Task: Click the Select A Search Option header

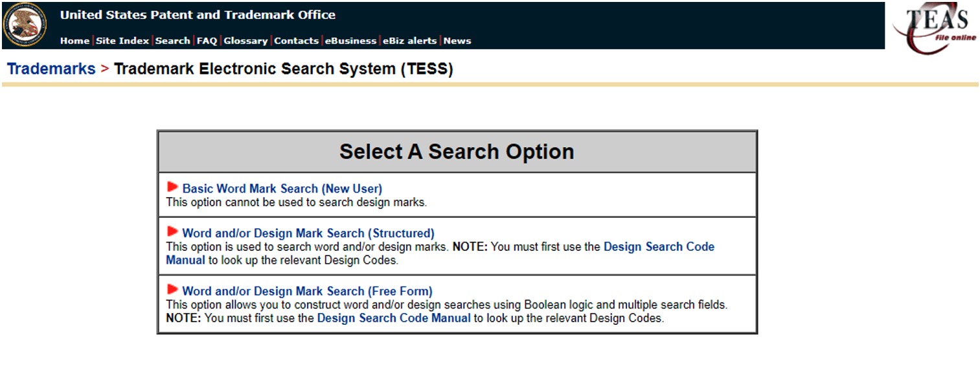Action: click(x=457, y=152)
